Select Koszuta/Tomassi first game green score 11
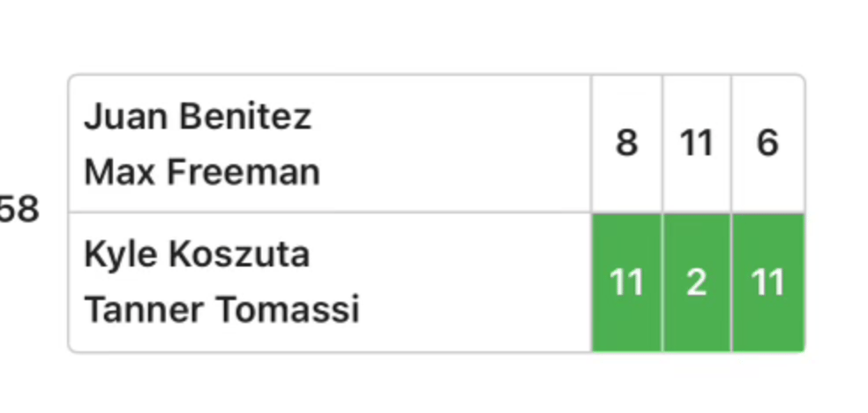Screen dimensions: 868x413 click(x=626, y=282)
